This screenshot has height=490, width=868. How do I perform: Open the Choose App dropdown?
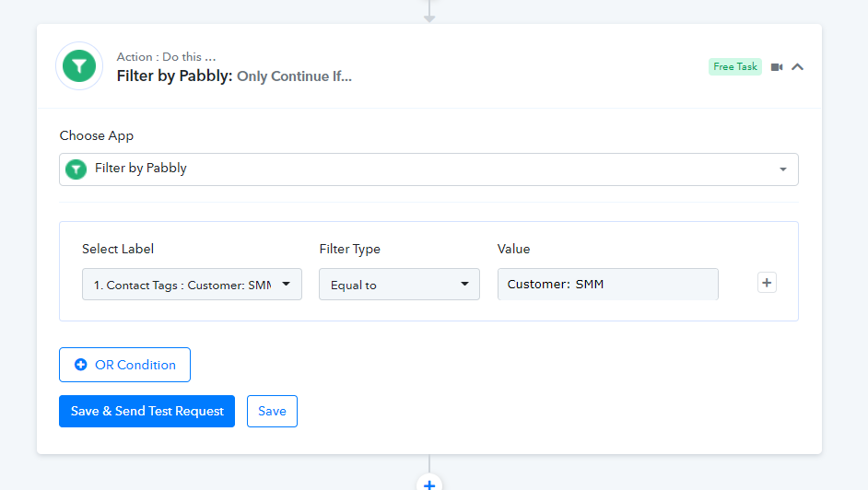coord(428,169)
